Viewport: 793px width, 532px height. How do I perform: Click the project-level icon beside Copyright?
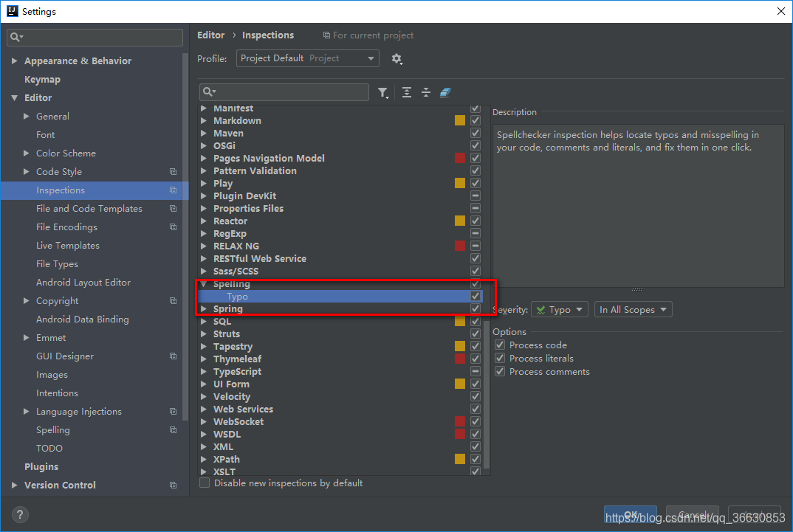click(x=173, y=301)
